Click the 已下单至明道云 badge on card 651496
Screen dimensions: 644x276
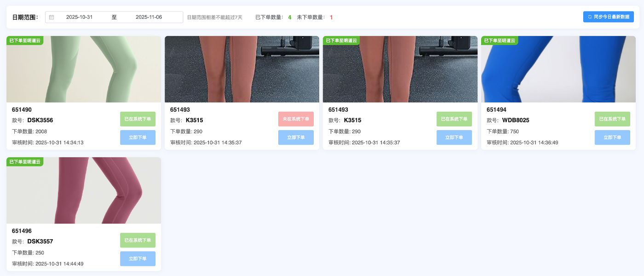(25, 161)
